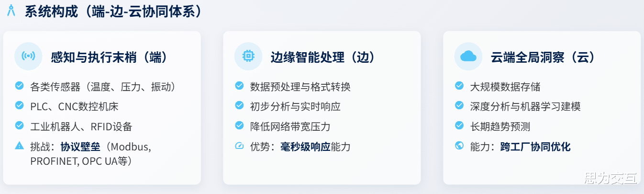Click the compass icon beside 系统构成 heading
This screenshot has width=644, height=194.
11,11
